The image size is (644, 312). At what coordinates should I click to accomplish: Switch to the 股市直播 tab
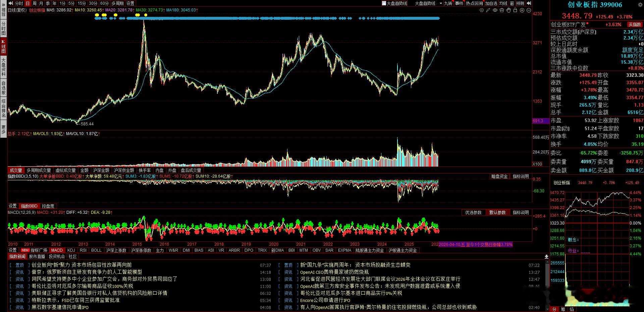click(x=37, y=257)
